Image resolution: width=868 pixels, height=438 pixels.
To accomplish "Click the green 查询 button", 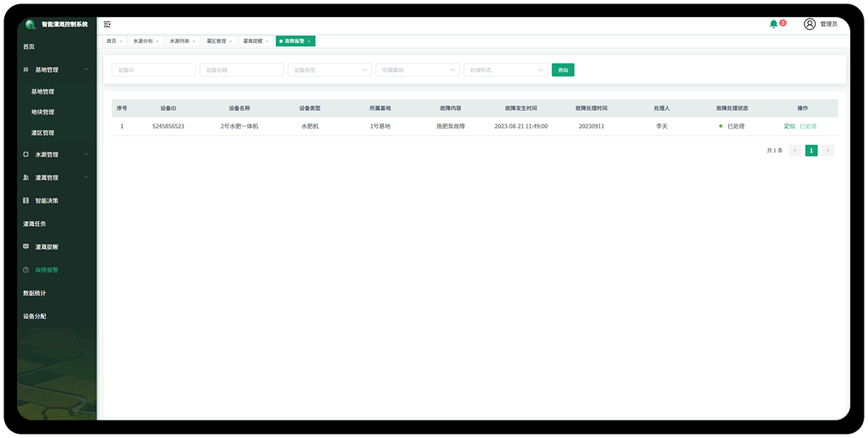I will click(563, 70).
